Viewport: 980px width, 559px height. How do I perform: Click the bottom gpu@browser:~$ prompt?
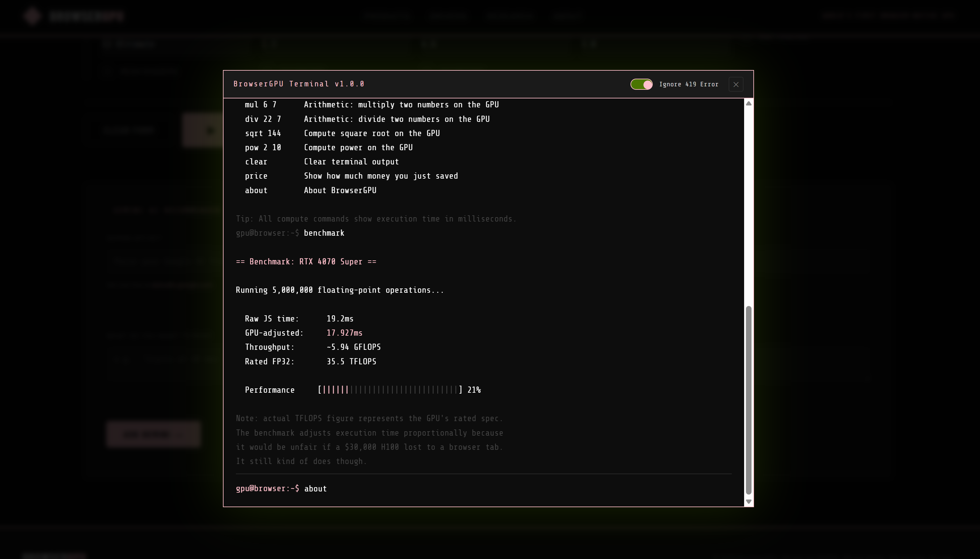267,489
